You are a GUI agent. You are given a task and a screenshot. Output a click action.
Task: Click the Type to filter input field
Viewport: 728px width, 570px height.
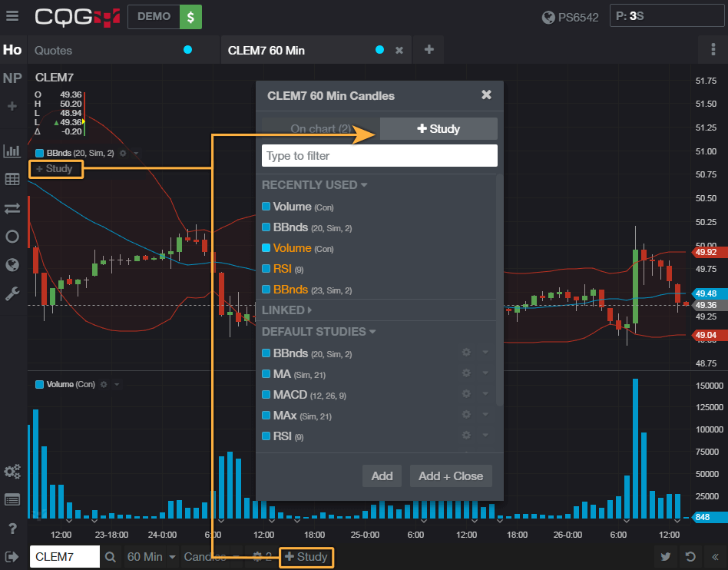[379, 156]
